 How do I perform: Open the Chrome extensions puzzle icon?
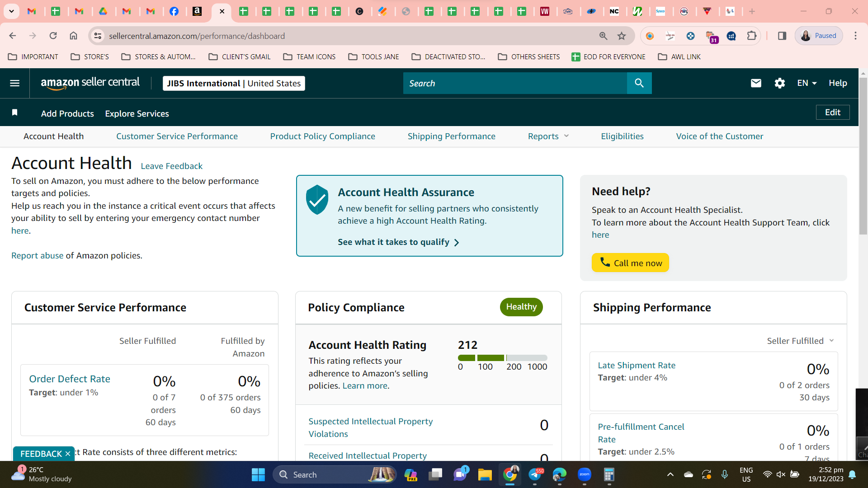click(x=752, y=36)
